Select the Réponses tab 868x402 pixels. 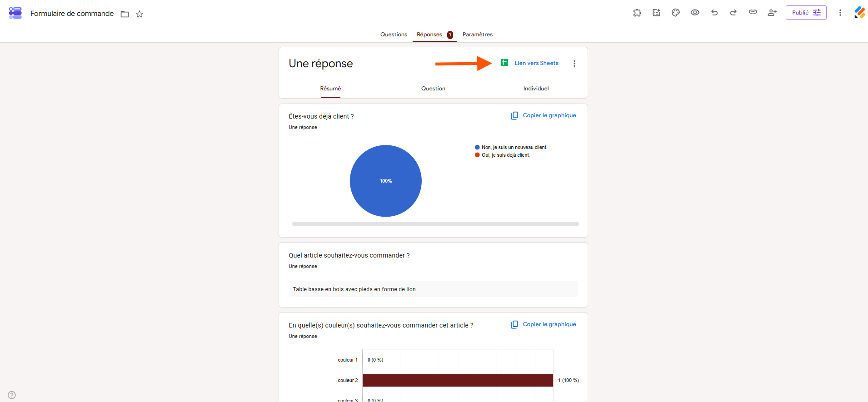click(429, 35)
